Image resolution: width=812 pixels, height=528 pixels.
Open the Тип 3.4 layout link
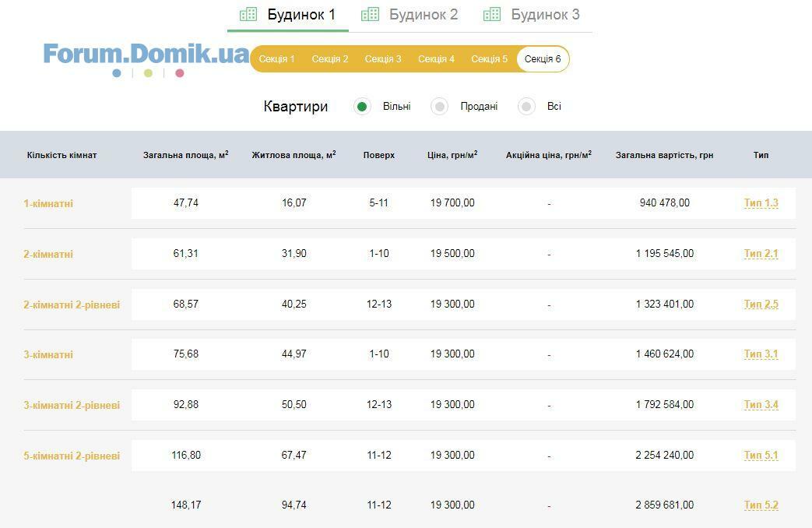[x=761, y=404]
